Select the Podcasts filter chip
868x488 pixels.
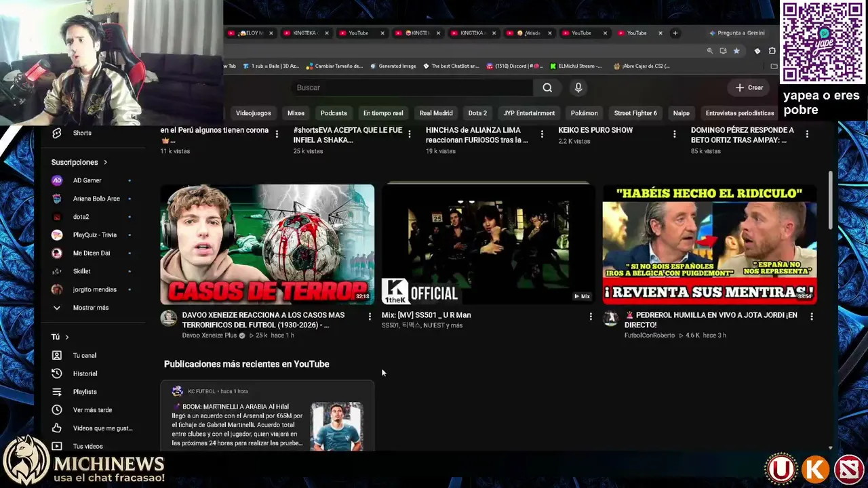(x=334, y=113)
